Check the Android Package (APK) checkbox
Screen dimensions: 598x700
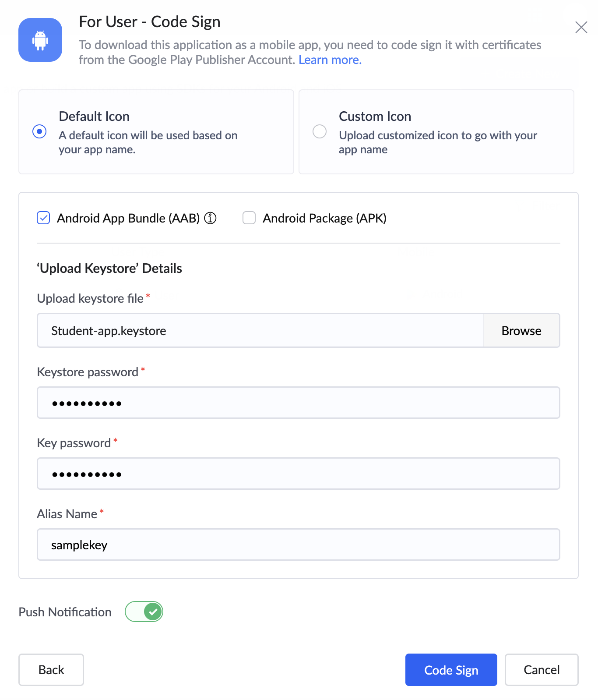tap(249, 218)
